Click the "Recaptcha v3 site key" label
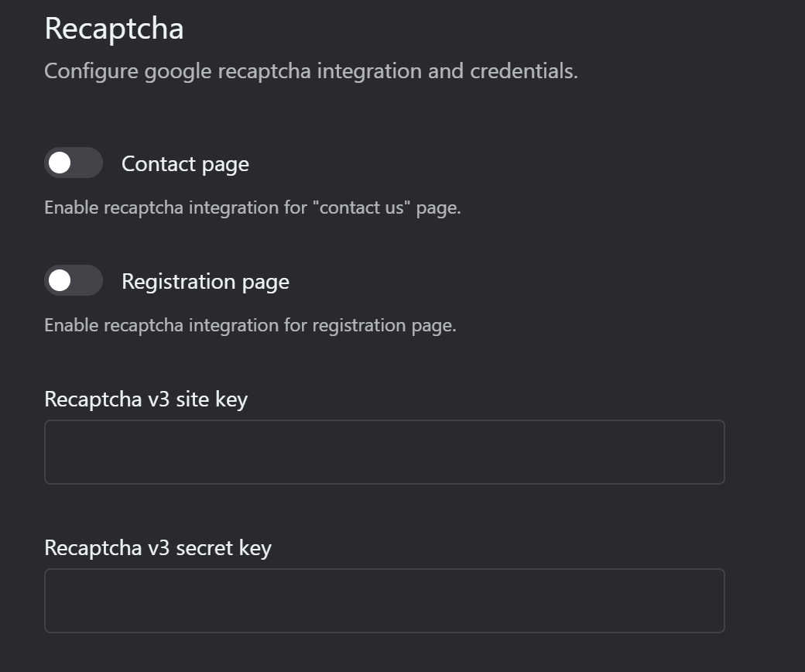This screenshot has width=805, height=672. (146, 399)
